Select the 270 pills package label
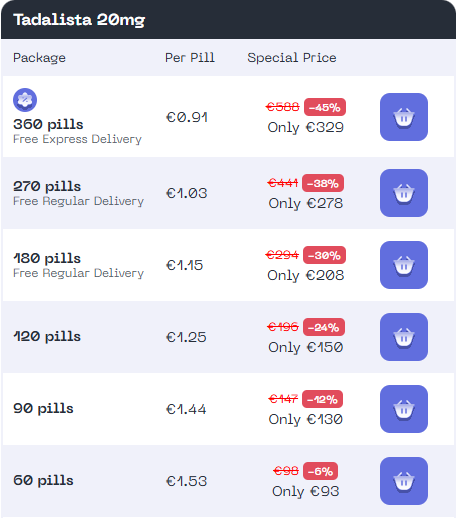The image size is (458, 518). click(x=47, y=186)
